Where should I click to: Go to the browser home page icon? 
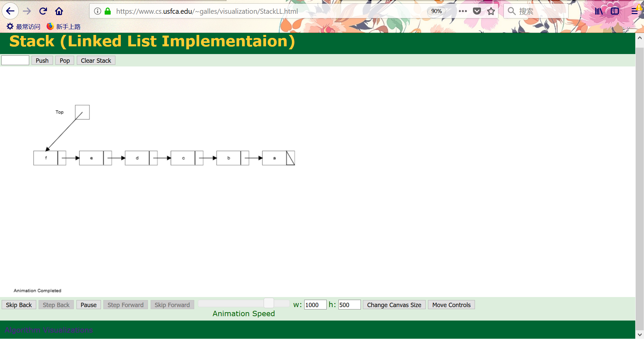tap(59, 11)
